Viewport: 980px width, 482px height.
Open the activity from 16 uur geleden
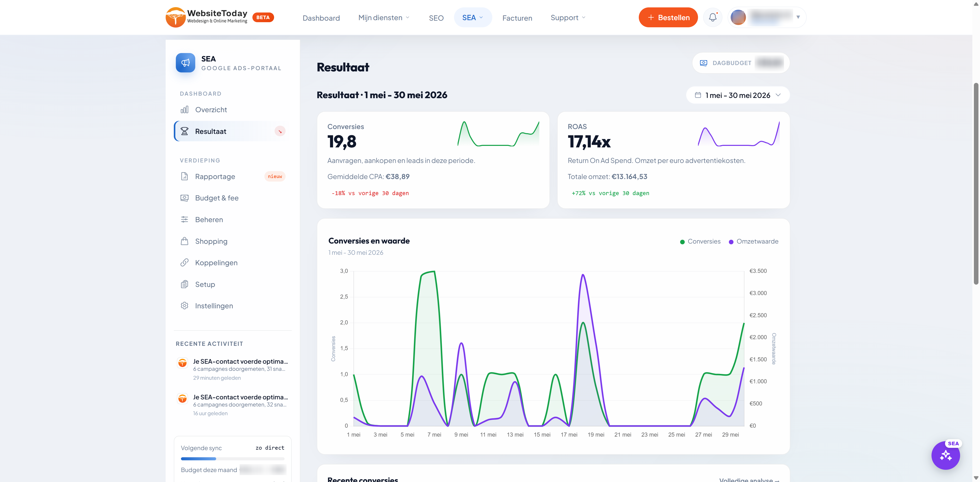coord(232,405)
